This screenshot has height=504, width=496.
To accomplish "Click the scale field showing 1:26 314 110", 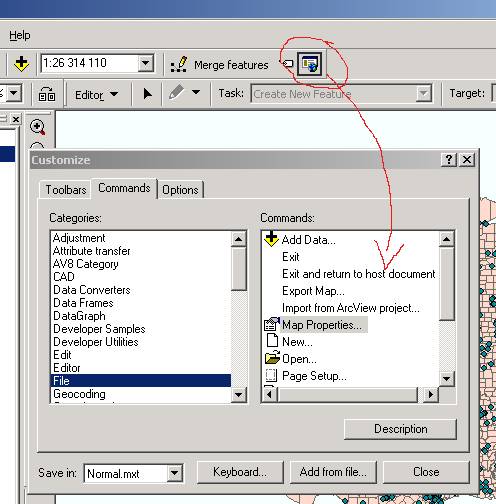I will [89, 63].
